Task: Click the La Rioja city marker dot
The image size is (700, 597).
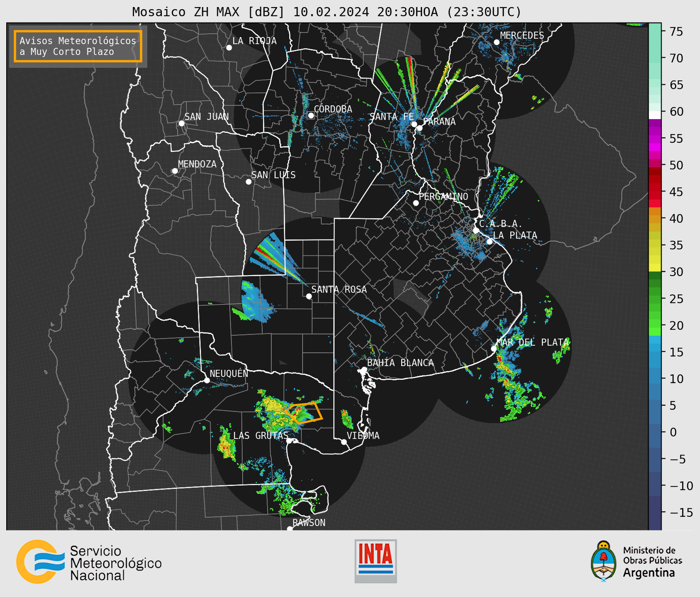Action: tap(229, 48)
